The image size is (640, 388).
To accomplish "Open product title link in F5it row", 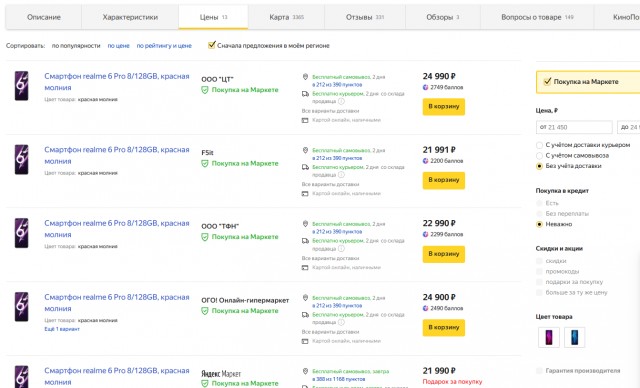I will [x=117, y=155].
